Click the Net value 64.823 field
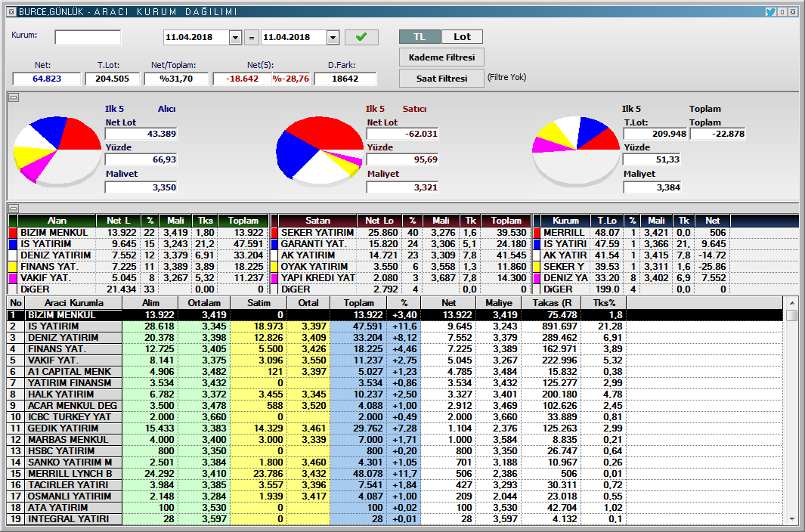805x532 pixels. [47, 79]
